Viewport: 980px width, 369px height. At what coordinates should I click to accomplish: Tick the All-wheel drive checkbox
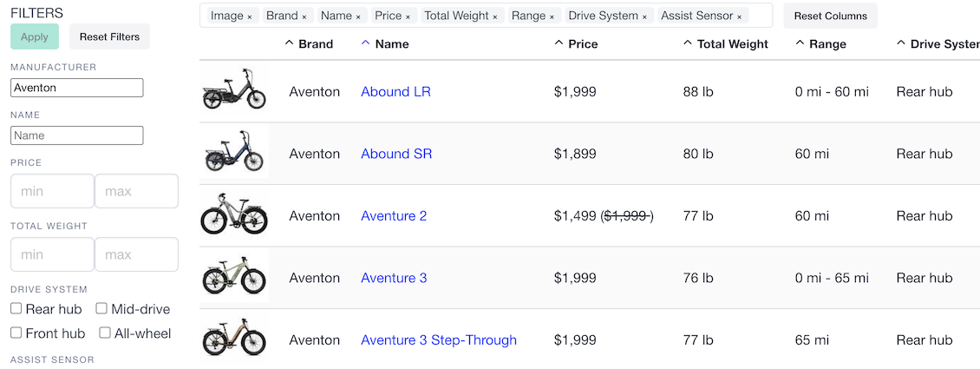click(x=105, y=333)
